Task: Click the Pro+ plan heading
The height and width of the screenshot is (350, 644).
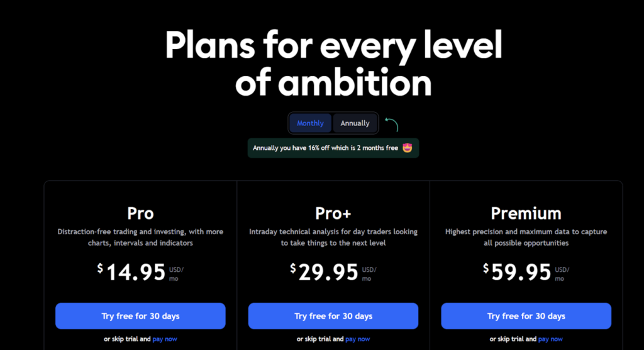Action: (x=333, y=213)
